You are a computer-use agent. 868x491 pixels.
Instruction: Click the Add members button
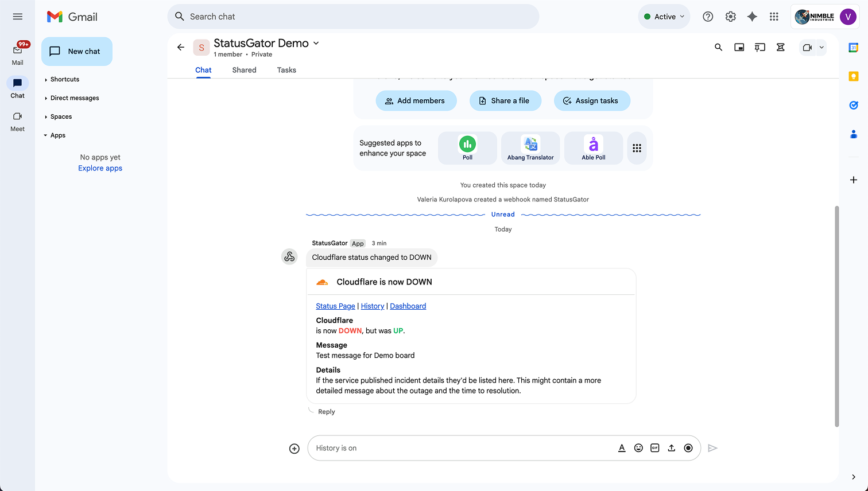pos(416,101)
